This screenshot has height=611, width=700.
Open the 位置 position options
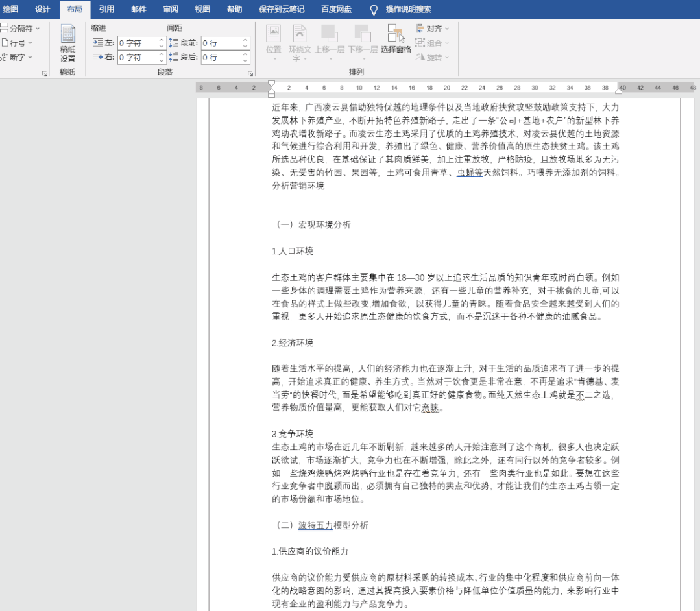[274, 43]
